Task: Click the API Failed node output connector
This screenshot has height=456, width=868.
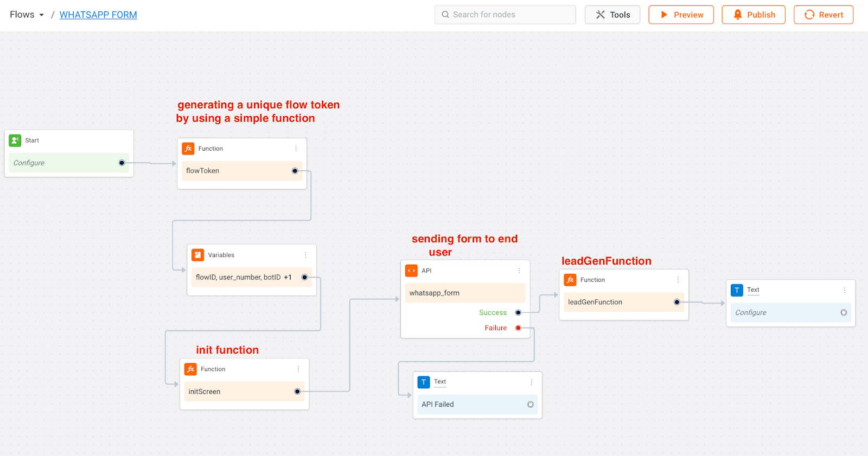Action: click(531, 404)
